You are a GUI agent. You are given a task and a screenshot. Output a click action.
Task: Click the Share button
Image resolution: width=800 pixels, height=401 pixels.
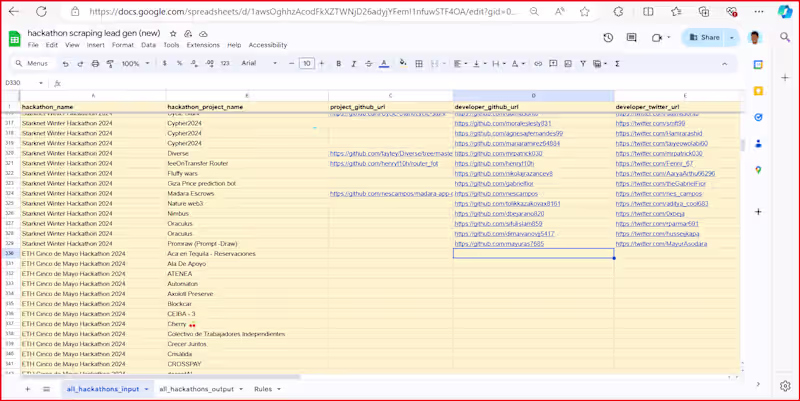[x=704, y=37]
